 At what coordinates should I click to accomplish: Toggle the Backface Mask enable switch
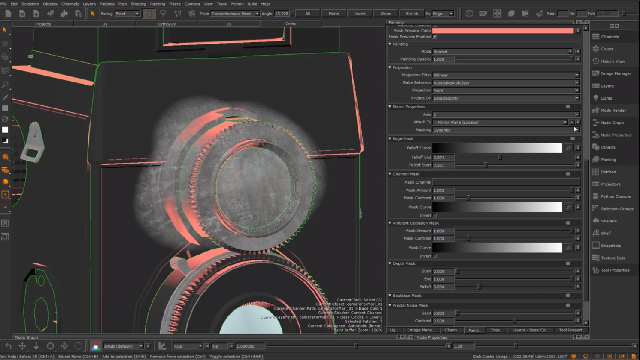[568, 295]
